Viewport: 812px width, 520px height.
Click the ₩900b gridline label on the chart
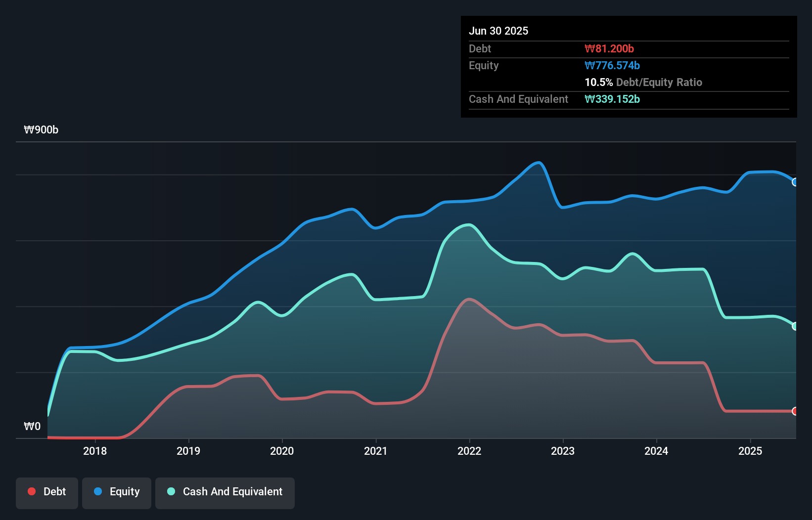[x=42, y=130]
